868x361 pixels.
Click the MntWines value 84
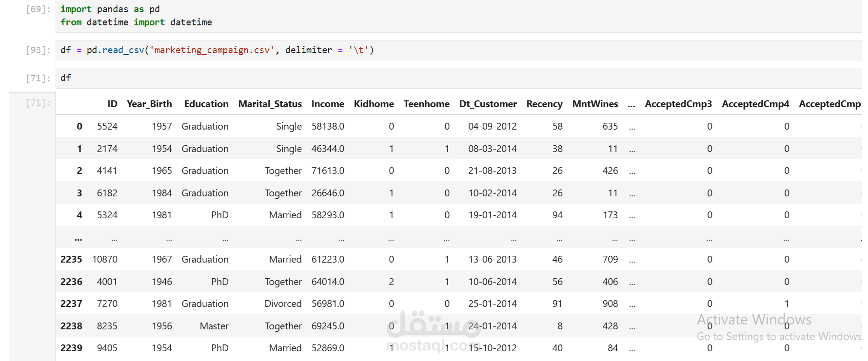click(613, 348)
